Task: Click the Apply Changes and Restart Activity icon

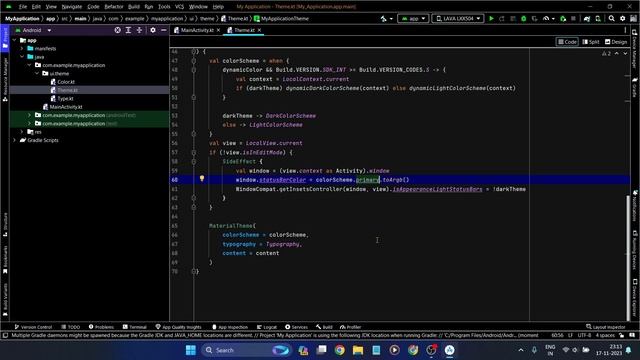Action: [x=502, y=19]
